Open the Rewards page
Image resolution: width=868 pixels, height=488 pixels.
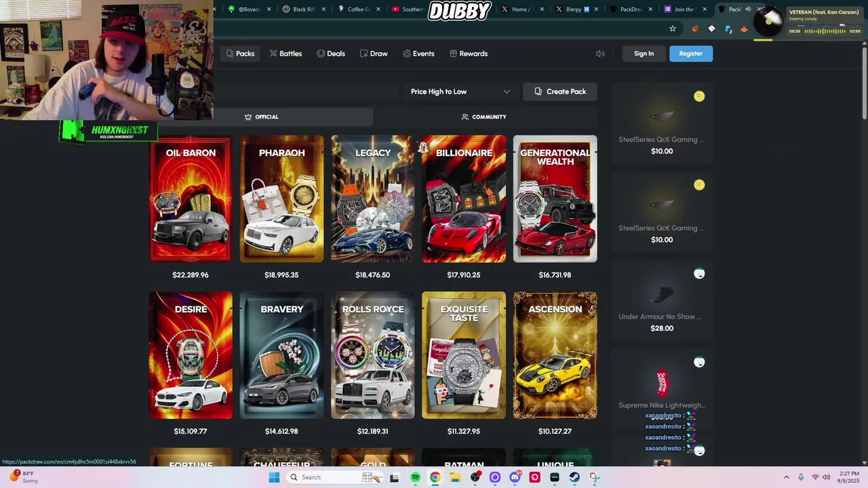point(468,54)
